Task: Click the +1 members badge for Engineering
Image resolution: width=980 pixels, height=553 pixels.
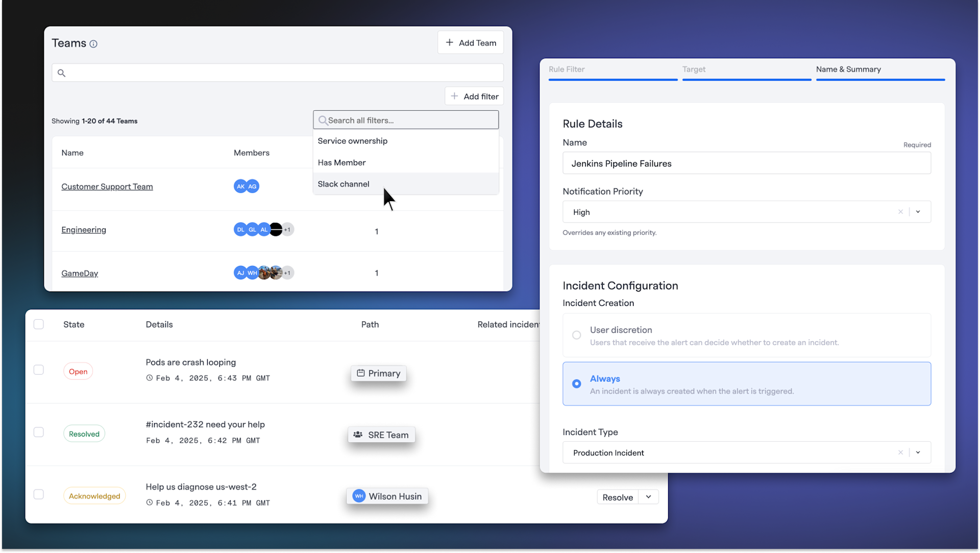Action: tap(288, 230)
